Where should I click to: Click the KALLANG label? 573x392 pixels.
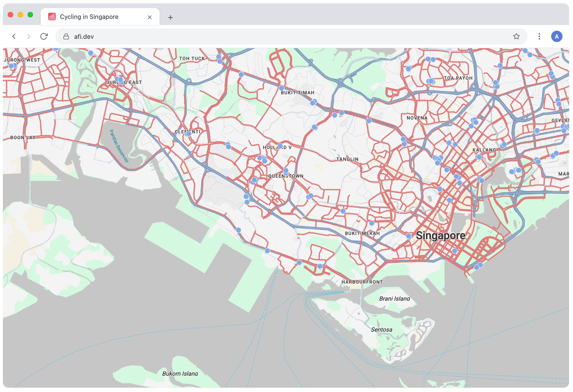484,150
